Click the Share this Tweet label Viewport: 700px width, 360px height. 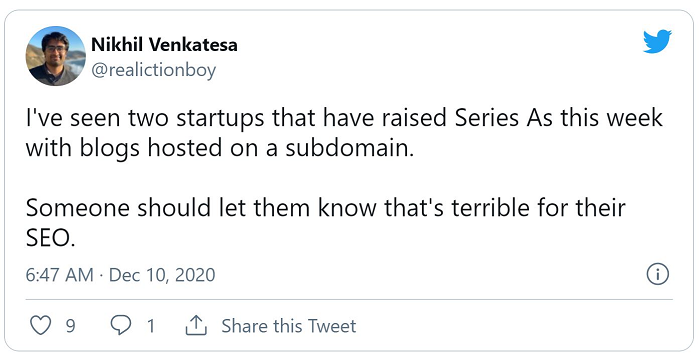tap(289, 326)
